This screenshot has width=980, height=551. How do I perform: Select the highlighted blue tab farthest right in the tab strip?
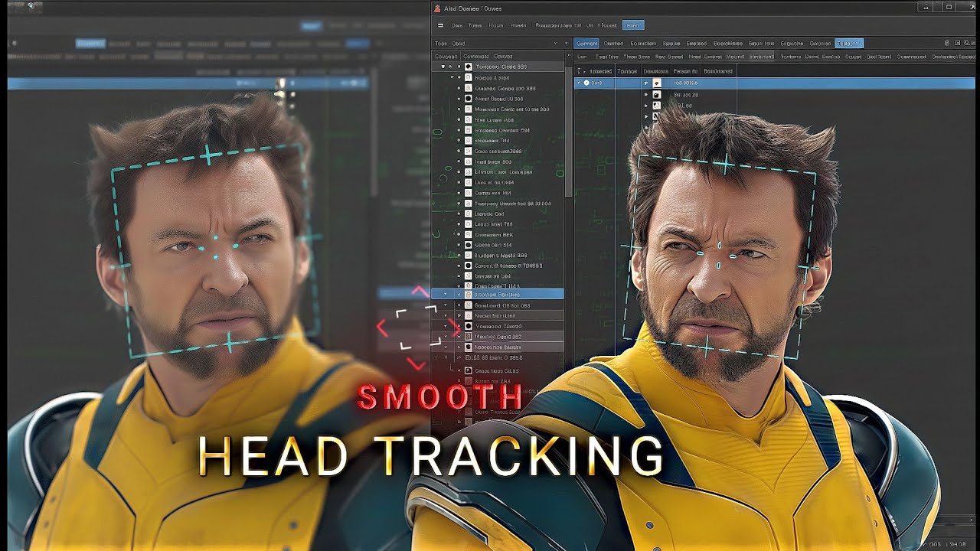pyautogui.click(x=849, y=44)
